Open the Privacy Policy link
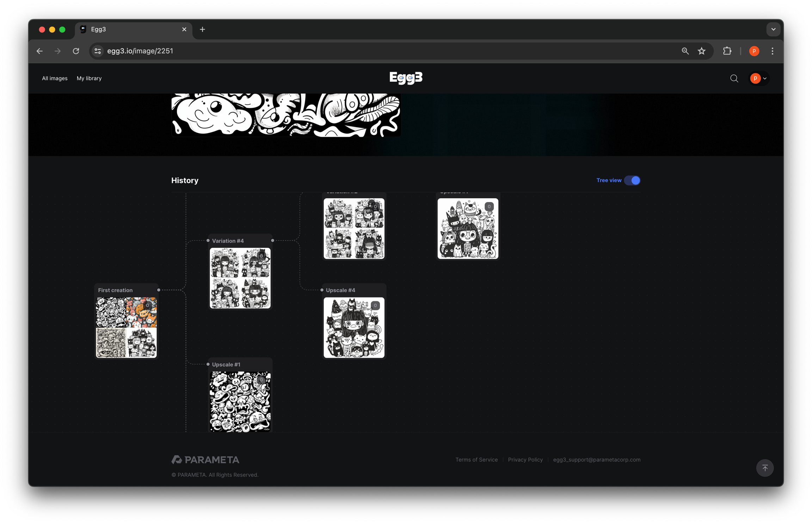The image size is (812, 524). point(525,460)
